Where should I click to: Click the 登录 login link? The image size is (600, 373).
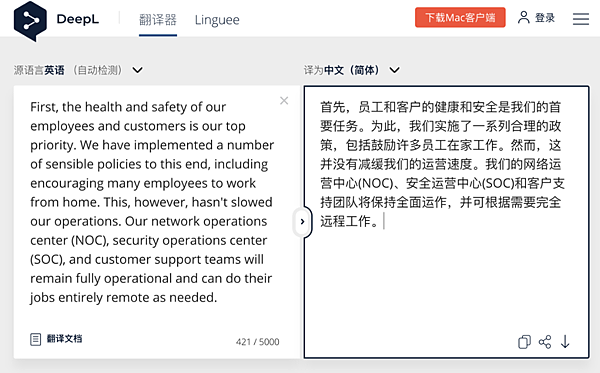[x=545, y=18]
